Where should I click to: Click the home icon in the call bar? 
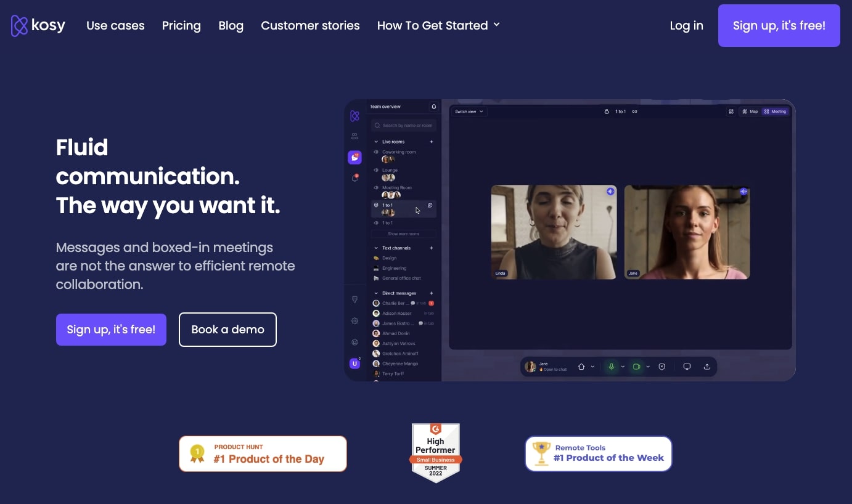[581, 367]
